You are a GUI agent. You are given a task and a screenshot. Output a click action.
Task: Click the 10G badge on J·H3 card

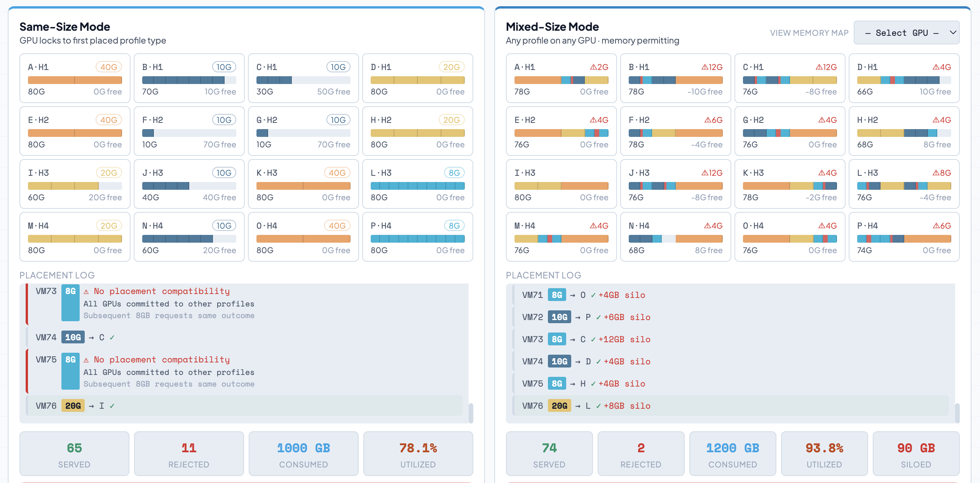[224, 173]
